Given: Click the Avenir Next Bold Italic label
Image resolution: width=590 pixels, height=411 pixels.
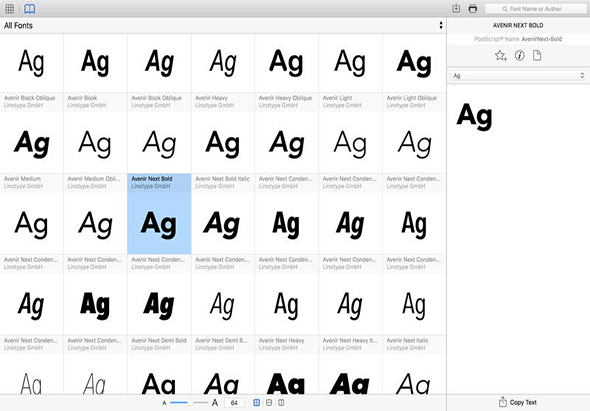Looking at the screenshot, I should [x=222, y=179].
